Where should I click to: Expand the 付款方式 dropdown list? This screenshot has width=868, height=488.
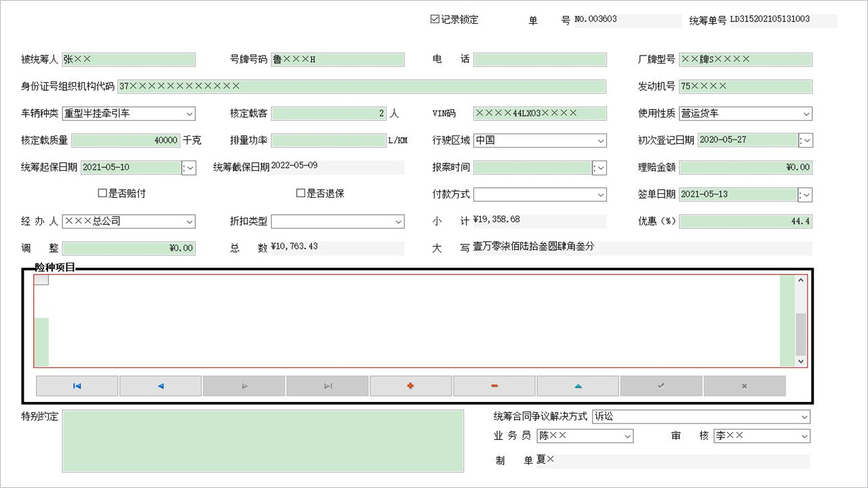[x=601, y=195]
